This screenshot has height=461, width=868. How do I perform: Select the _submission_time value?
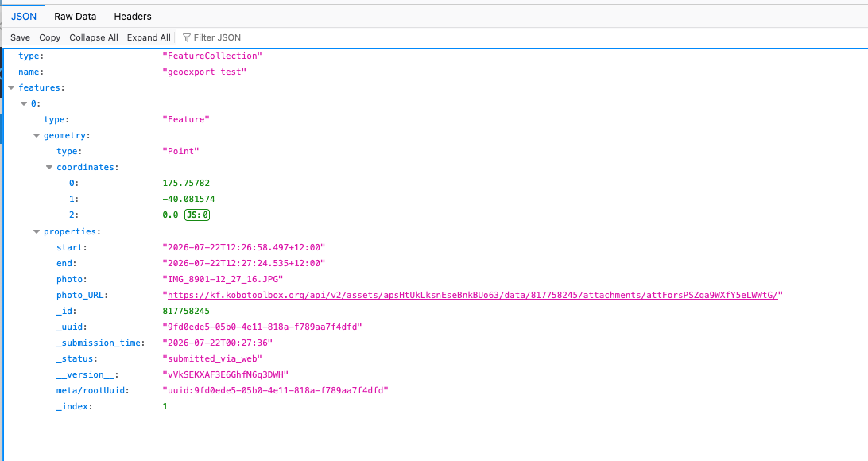(x=218, y=343)
